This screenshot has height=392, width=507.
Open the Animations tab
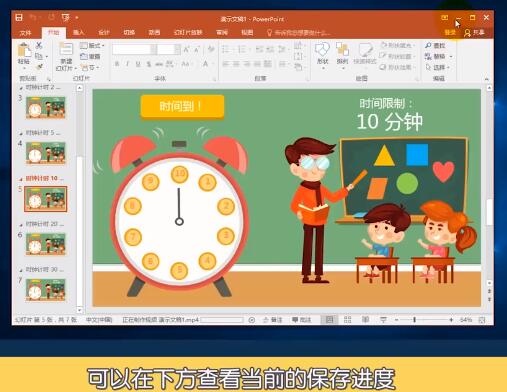point(154,32)
